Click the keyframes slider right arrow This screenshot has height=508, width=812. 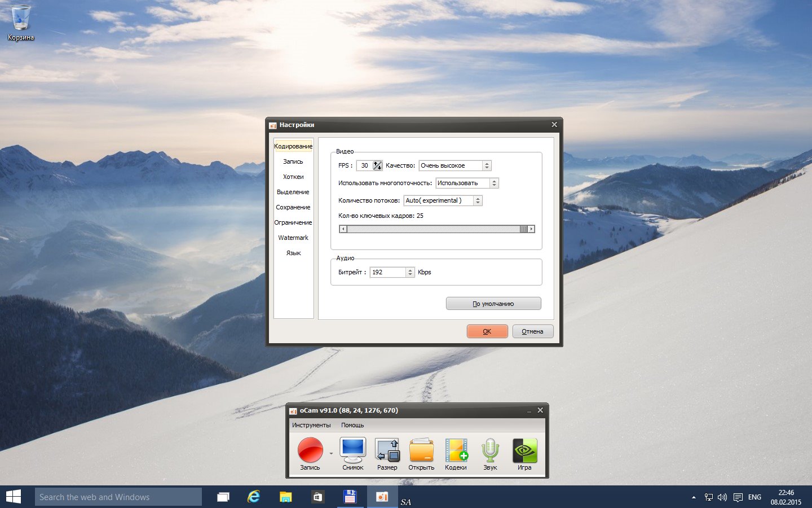pyautogui.click(x=531, y=229)
